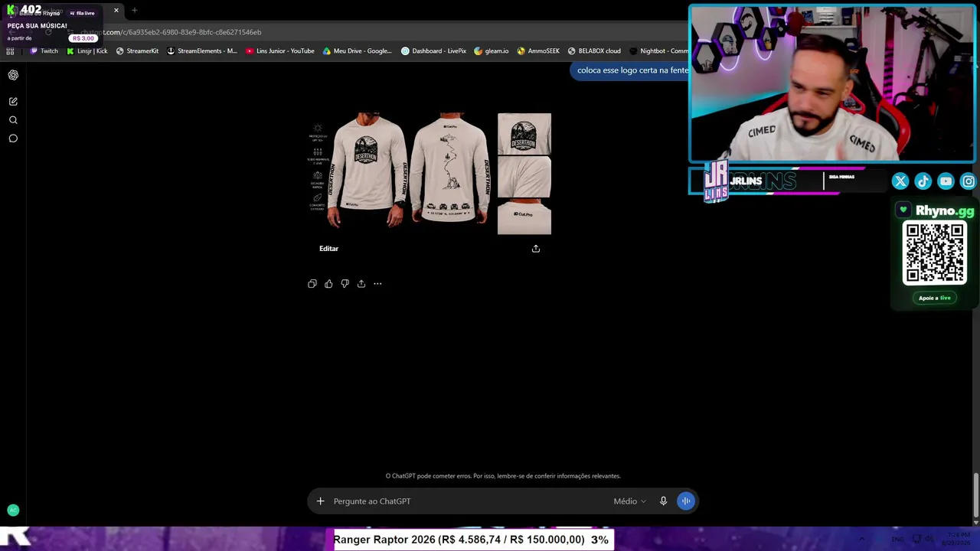Screen dimensions: 980x551
Task: Click the TikTok icon on stream overlay
Action: tap(923, 181)
